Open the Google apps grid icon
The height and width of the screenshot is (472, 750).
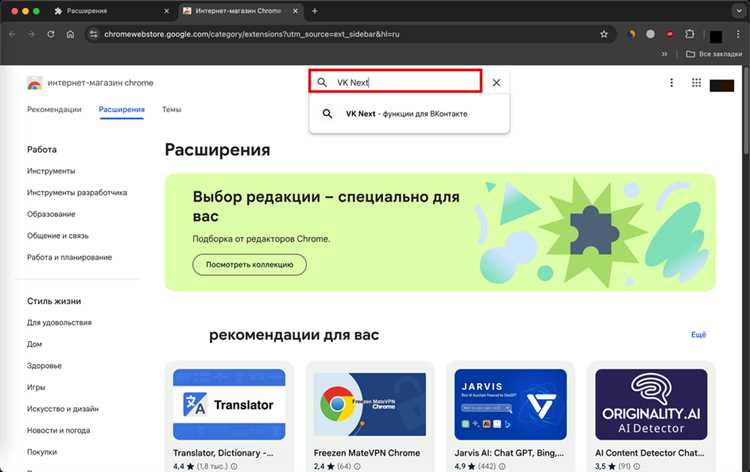pyautogui.click(x=696, y=83)
